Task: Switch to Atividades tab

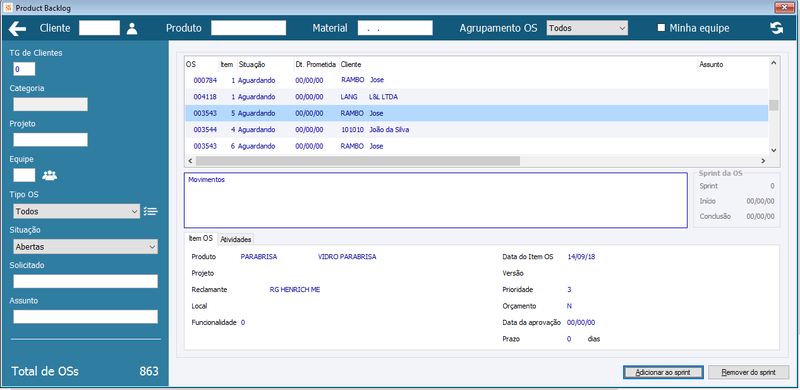Action: [236, 239]
